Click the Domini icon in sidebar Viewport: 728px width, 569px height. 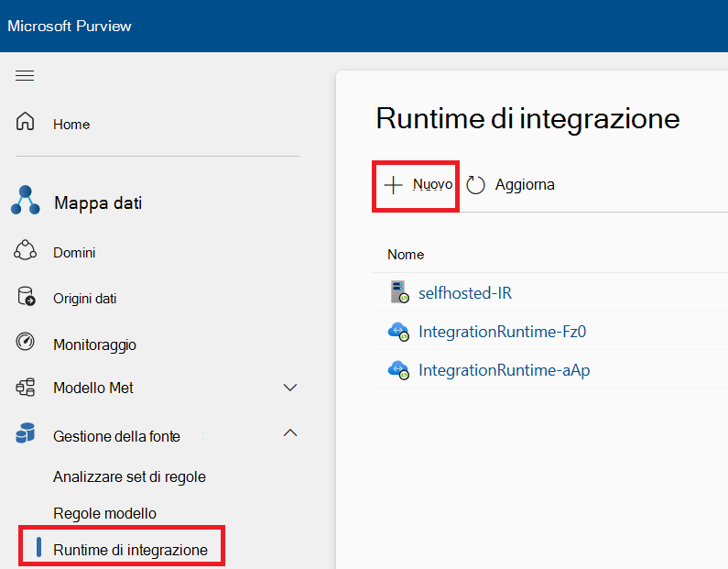(25, 250)
